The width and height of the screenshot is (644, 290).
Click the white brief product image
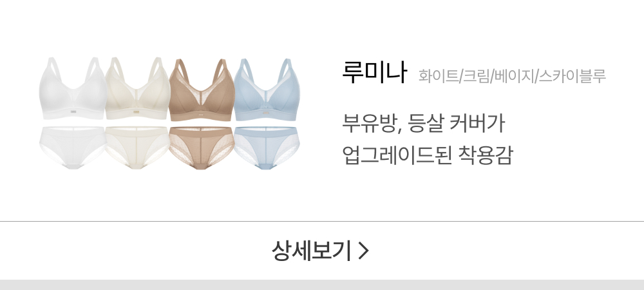point(73,148)
